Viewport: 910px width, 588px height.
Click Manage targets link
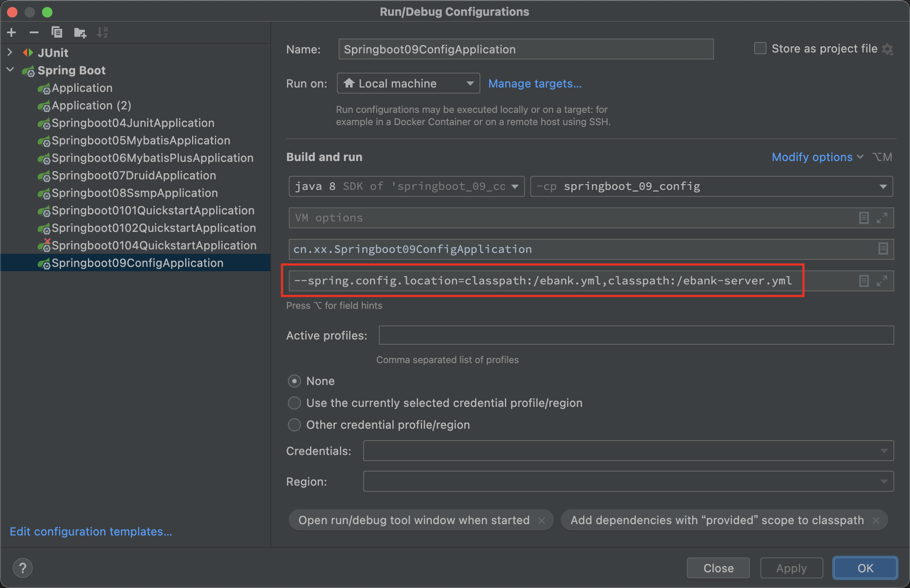pos(535,84)
